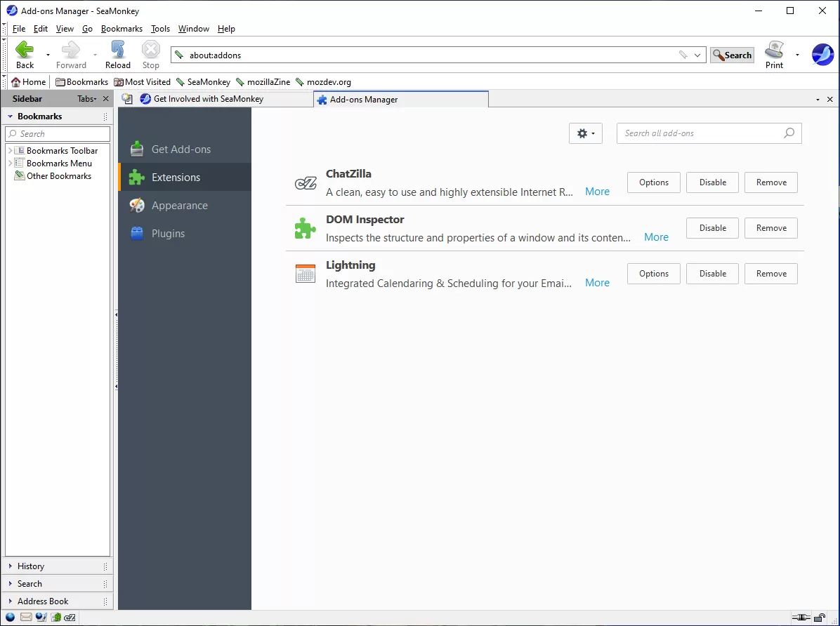The width and height of the screenshot is (840, 626).
Task: Click the security padlock icon in the status bar
Action: (818, 618)
